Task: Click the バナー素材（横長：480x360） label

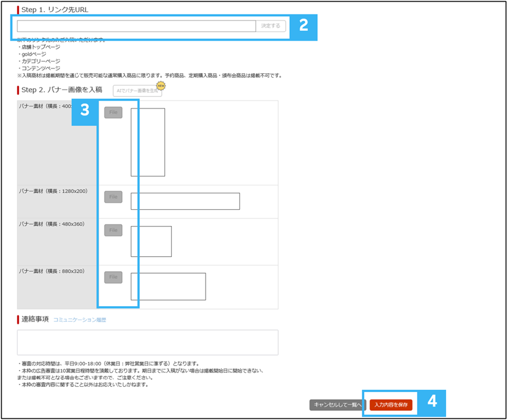Action: click(x=52, y=224)
